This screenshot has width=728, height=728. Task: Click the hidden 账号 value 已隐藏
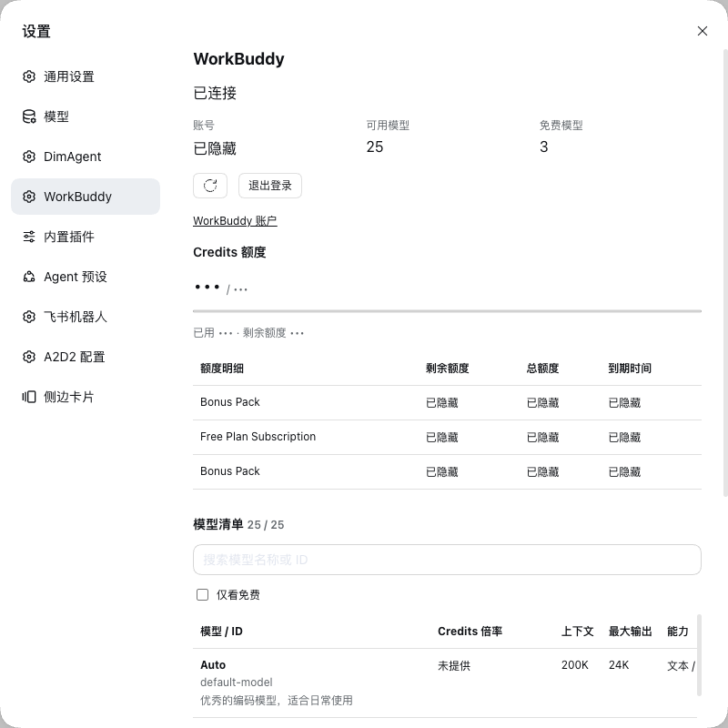(x=215, y=148)
